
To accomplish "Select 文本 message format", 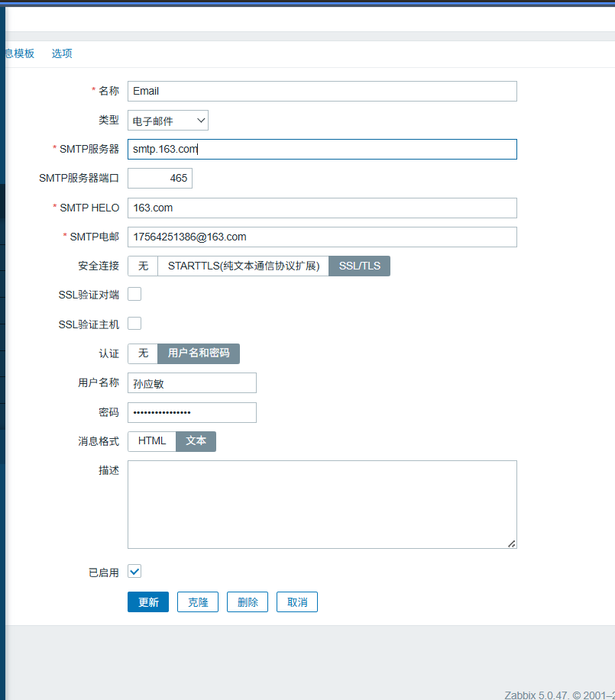I will [x=196, y=441].
